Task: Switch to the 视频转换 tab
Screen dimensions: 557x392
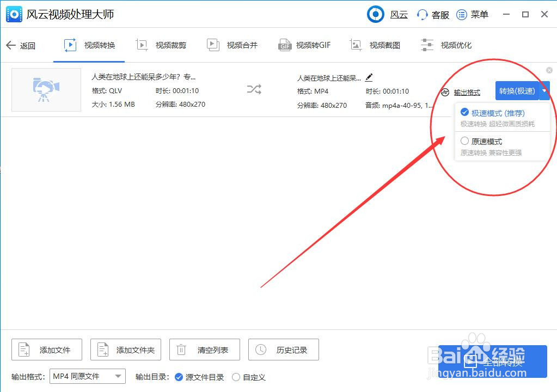Action: [89, 45]
